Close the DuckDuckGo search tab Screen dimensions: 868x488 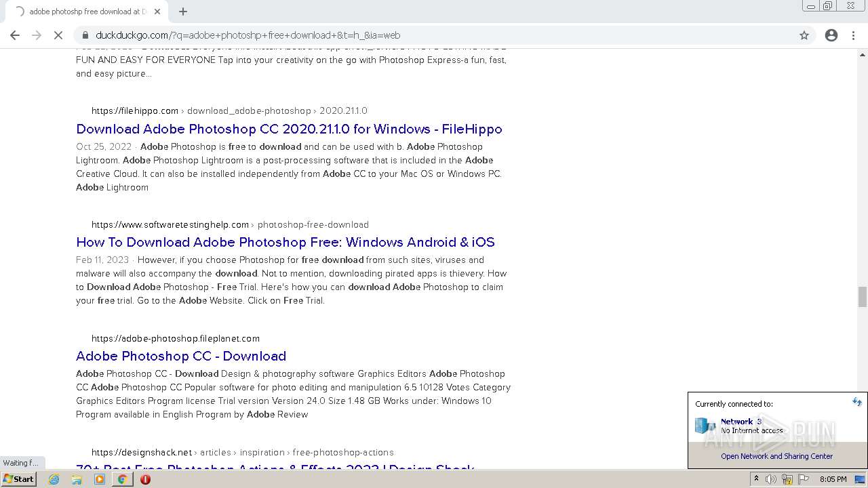point(157,12)
